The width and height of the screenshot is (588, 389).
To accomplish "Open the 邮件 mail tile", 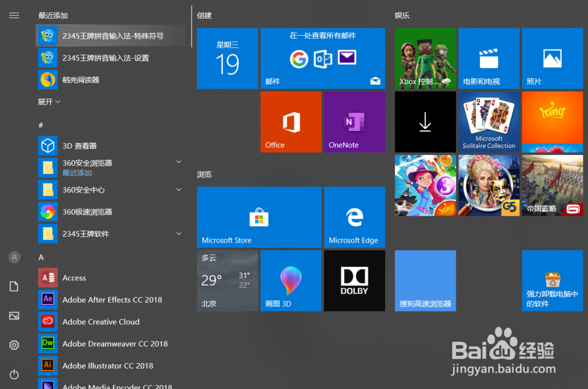I will coord(322,58).
